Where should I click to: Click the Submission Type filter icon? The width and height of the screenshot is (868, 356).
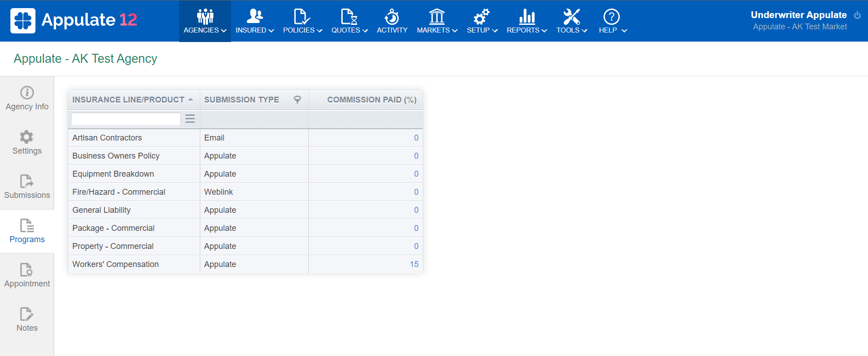(297, 100)
